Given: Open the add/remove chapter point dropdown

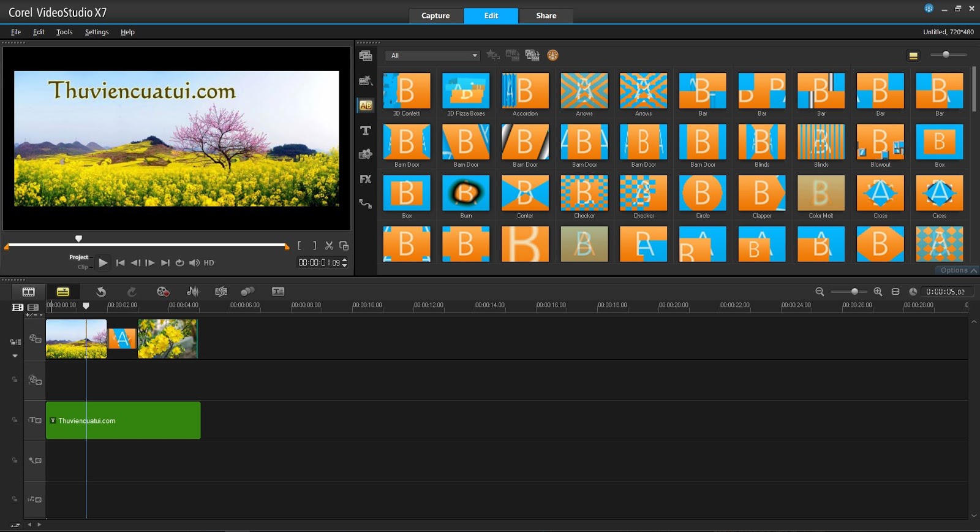Looking at the screenshot, I should pyautogui.click(x=34, y=315).
